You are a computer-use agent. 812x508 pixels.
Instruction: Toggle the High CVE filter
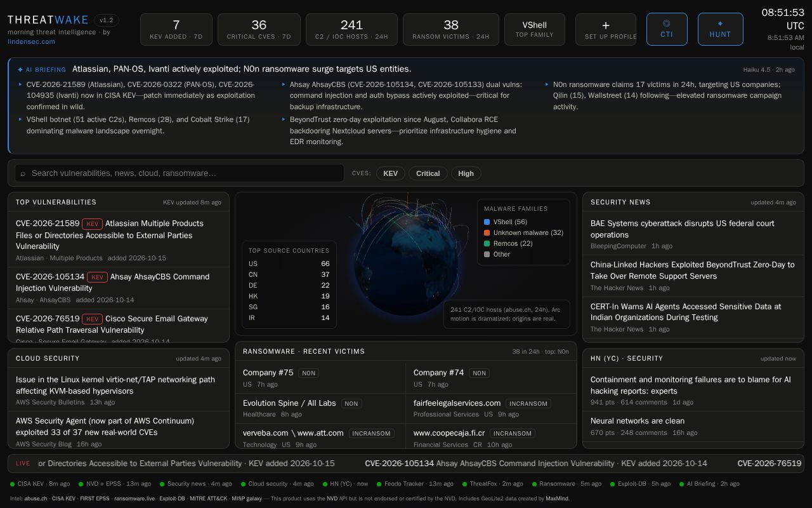coord(466,173)
